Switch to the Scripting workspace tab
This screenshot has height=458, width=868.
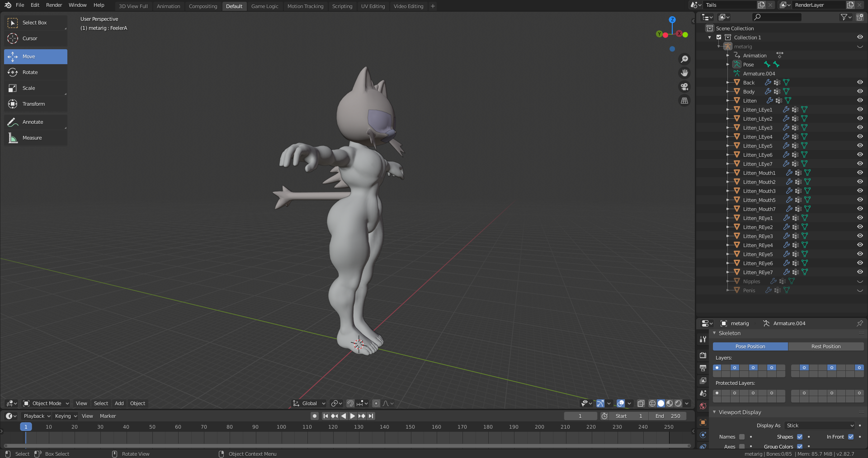coord(342,6)
